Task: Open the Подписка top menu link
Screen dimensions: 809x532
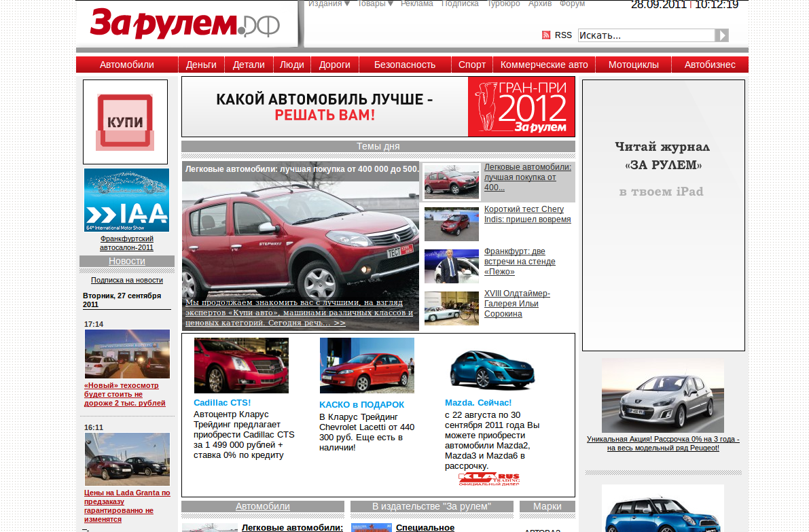Action: [x=460, y=4]
